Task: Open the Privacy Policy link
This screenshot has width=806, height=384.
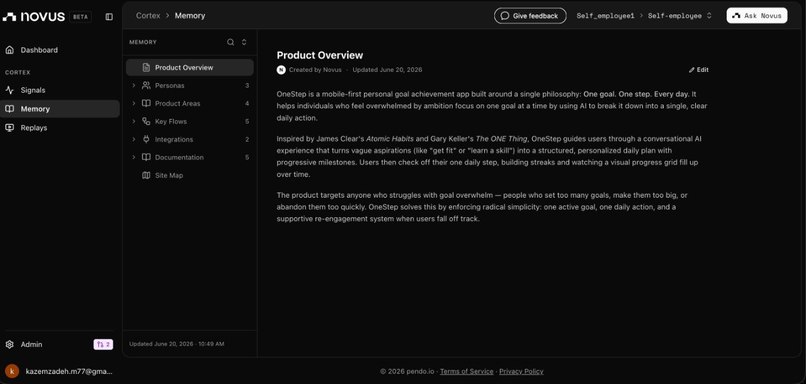Action: 521,371
